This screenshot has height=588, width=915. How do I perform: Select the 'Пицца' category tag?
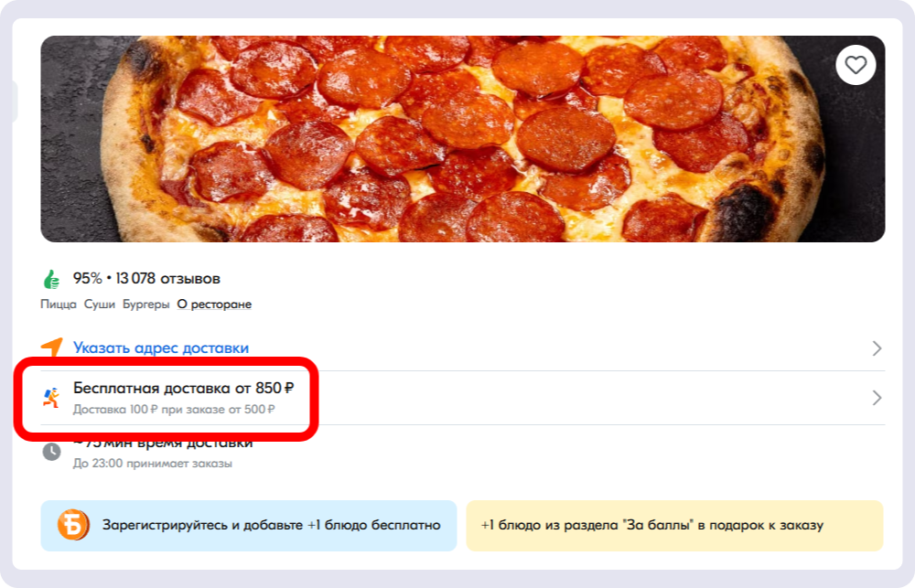point(59,304)
